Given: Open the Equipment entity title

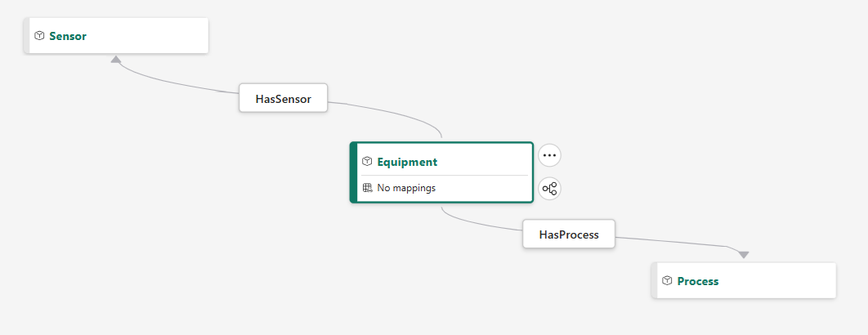Looking at the screenshot, I should 407,162.
